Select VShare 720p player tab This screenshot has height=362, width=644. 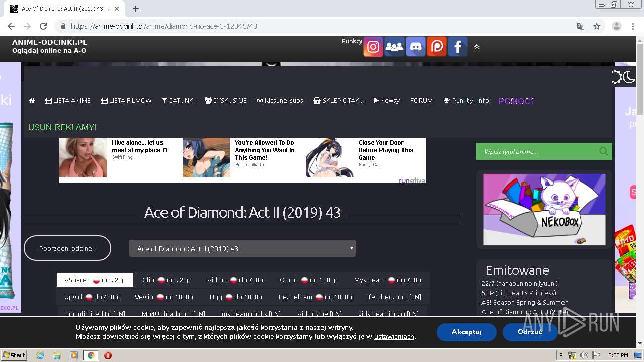point(95,280)
